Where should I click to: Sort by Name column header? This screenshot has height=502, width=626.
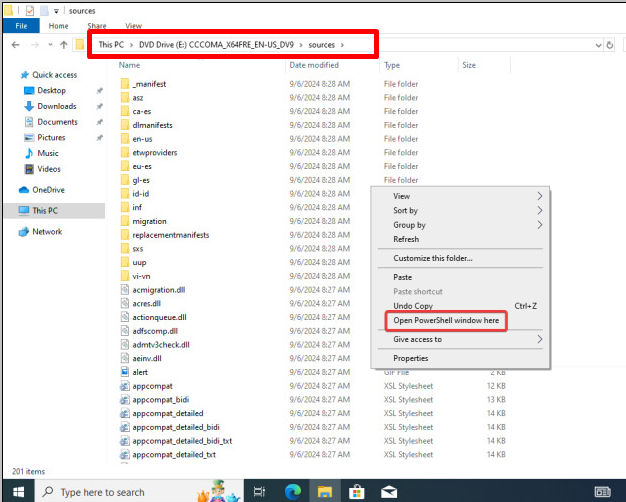pyautogui.click(x=129, y=65)
